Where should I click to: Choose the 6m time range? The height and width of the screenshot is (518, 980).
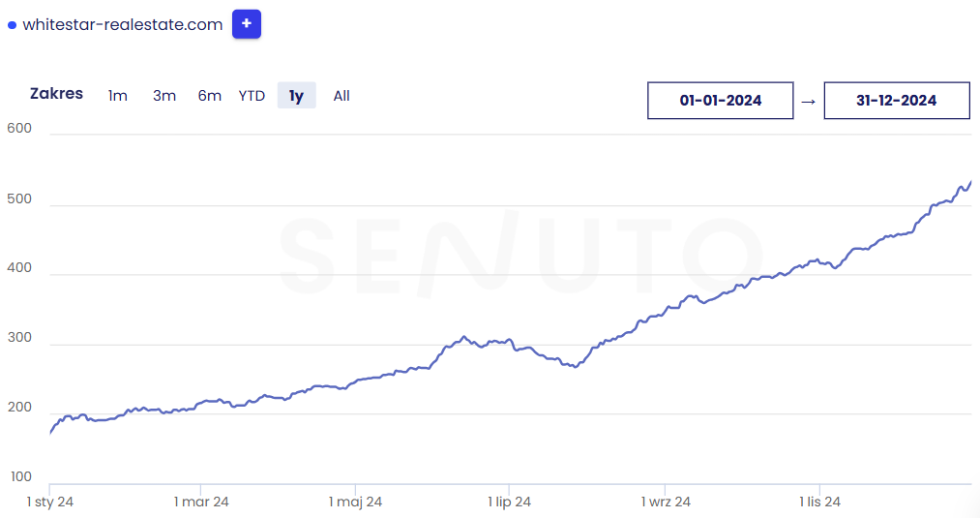[209, 96]
